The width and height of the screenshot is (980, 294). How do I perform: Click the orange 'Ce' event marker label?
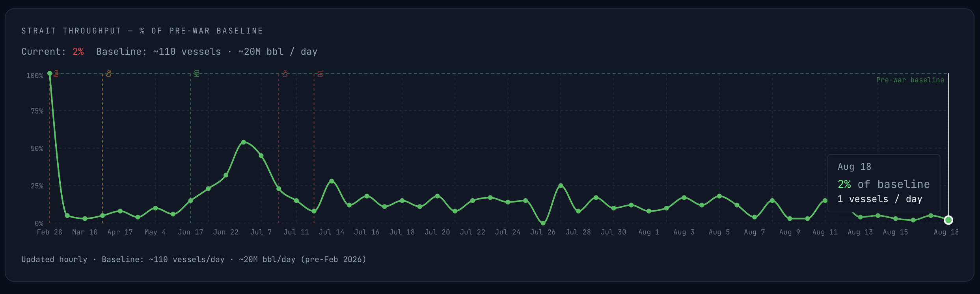click(109, 73)
